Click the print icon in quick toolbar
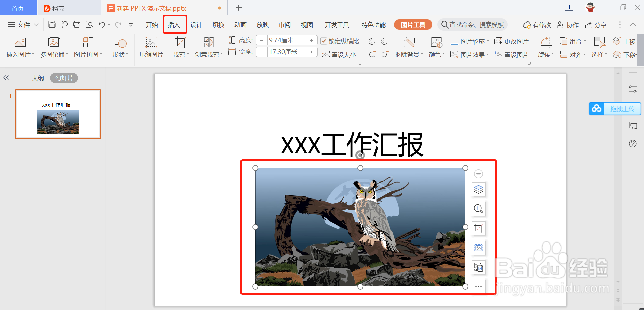Image resolution: width=644 pixels, height=310 pixels. point(77,25)
